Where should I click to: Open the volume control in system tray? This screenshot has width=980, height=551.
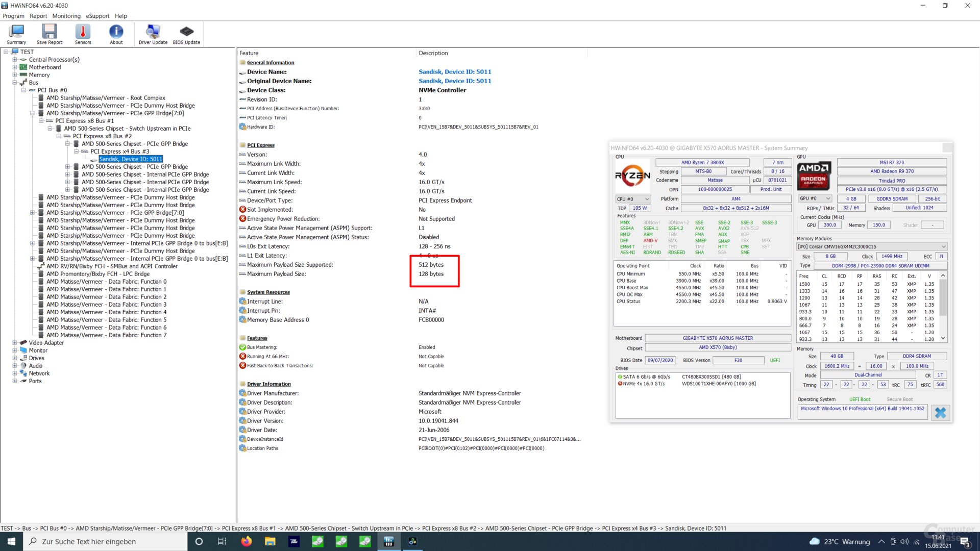(904, 541)
